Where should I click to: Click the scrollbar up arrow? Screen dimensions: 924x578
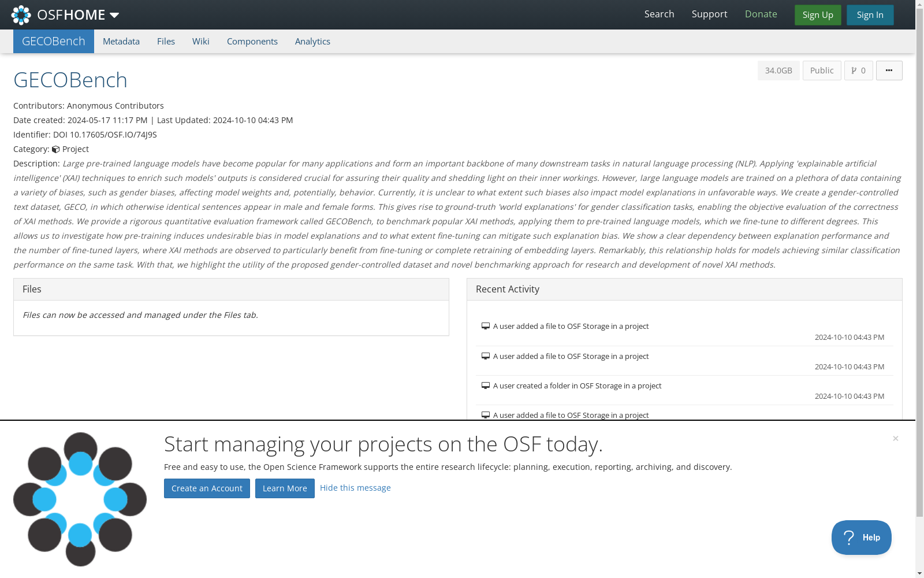pos(919,5)
